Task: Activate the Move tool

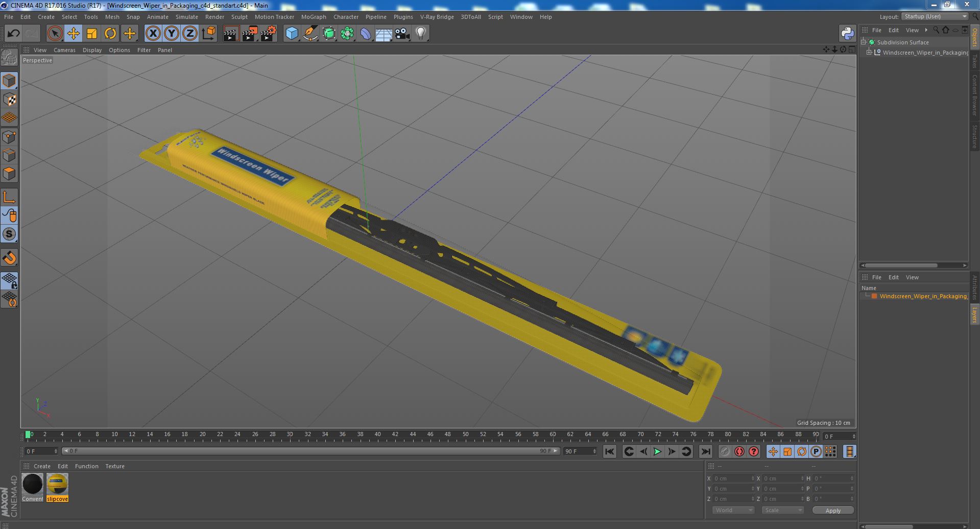Action: pos(73,34)
